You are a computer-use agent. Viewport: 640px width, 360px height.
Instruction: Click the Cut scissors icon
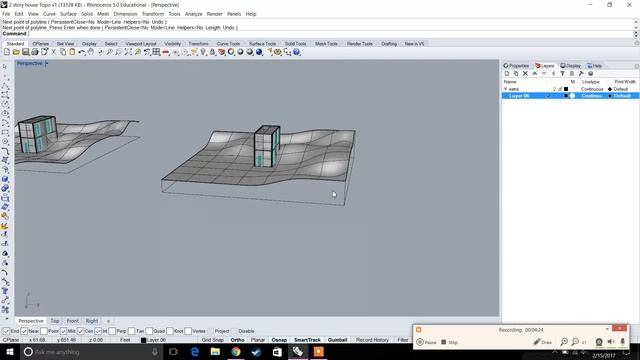[x=53, y=52]
